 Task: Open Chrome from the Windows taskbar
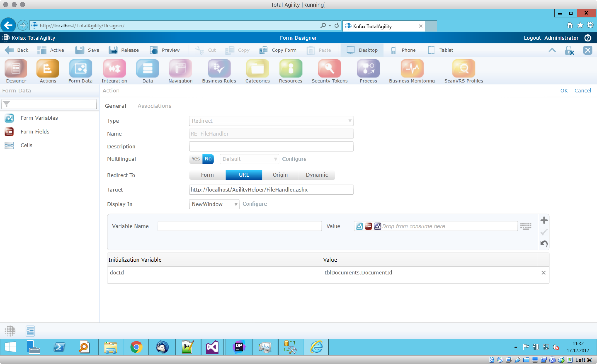pos(136,347)
